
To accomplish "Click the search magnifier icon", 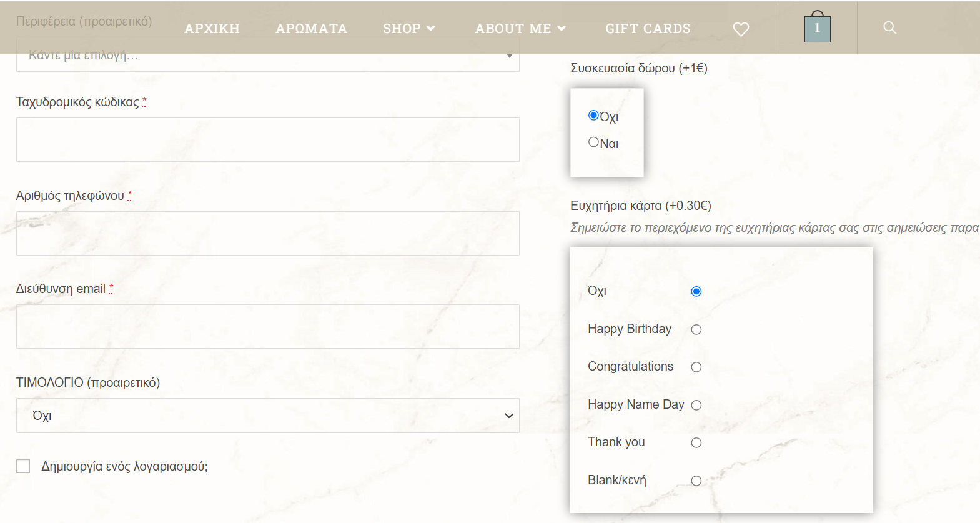I will click(x=889, y=28).
